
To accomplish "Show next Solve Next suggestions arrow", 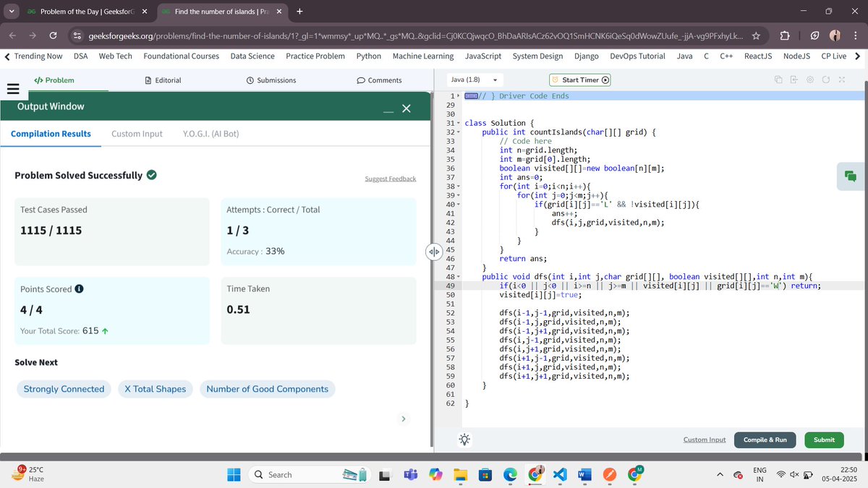I will [x=404, y=418].
